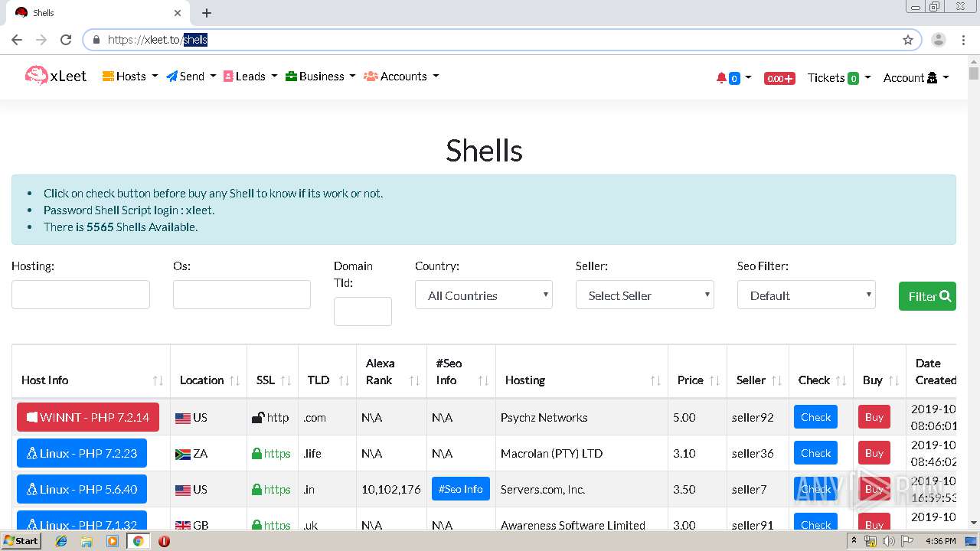Click the WINNT - PHP 7.2.14 host button
The height and width of the screenshot is (551, 980).
pos(88,417)
